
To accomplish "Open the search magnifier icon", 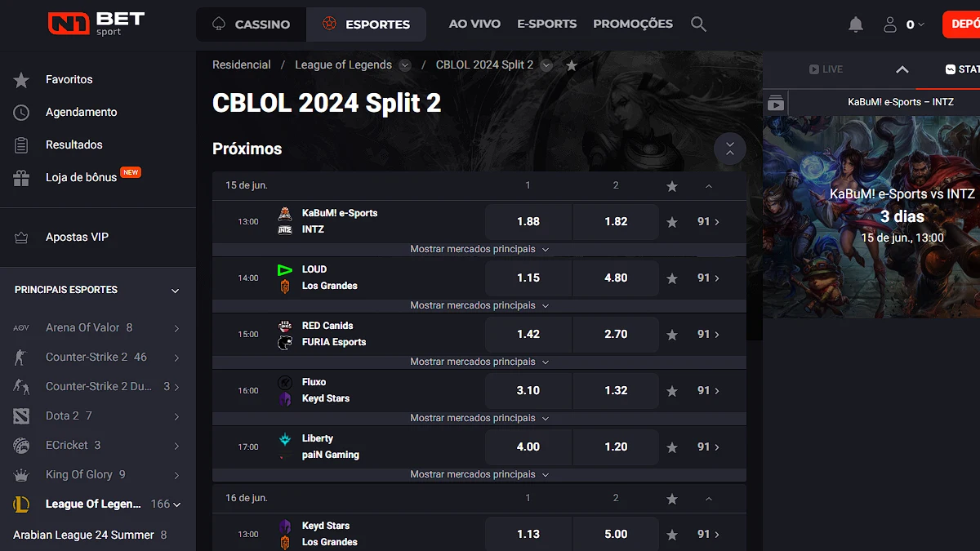I will [x=698, y=24].
